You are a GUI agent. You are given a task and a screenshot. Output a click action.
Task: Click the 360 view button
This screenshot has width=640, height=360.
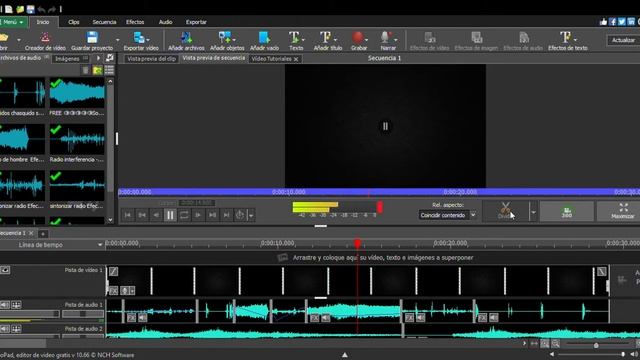coord(567,211)
